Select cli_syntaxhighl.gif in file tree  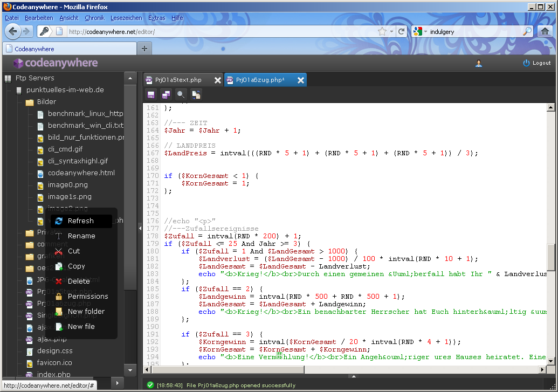click(78, 161)
